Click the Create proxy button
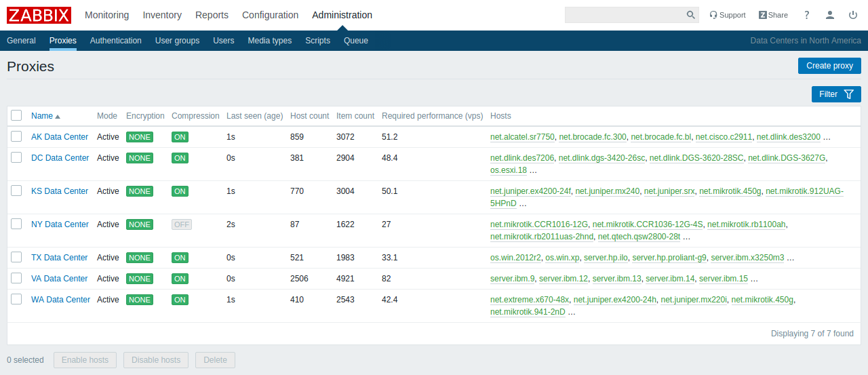 coord(829,66)
